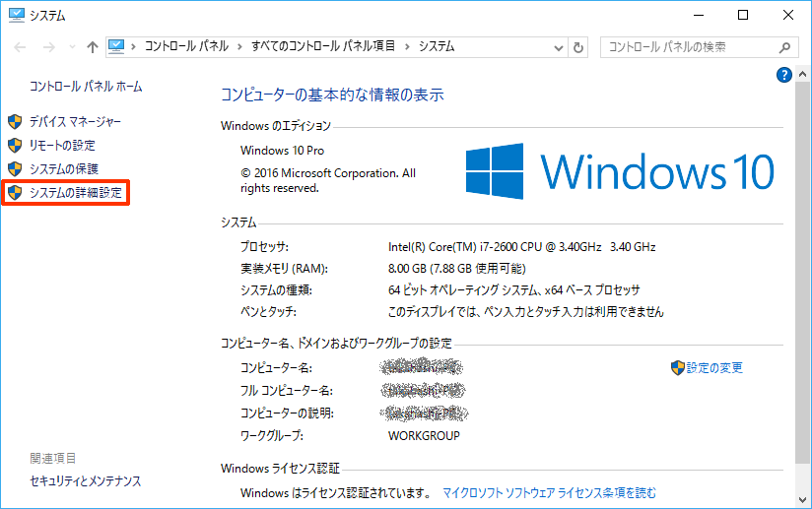Image resolution: width=812 pixels, height=509 pixels.
Task: Click the computer icon in address bar
Action: [116, 47]
